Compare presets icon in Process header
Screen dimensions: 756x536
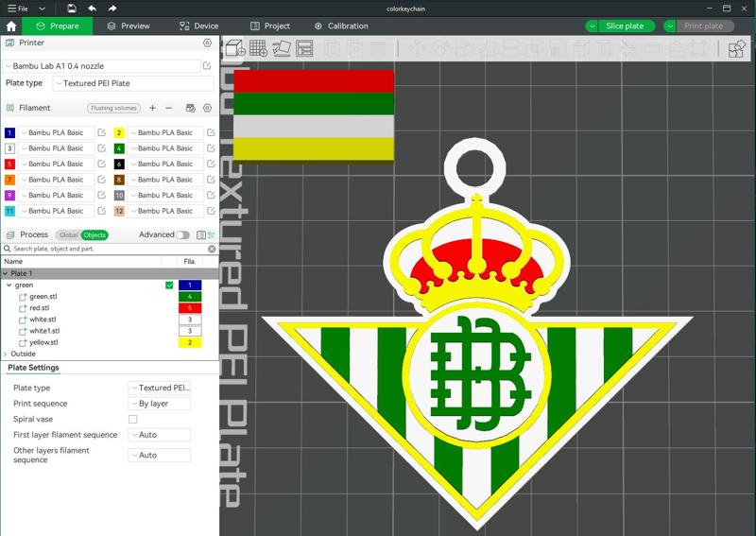[x=211, y=235]
